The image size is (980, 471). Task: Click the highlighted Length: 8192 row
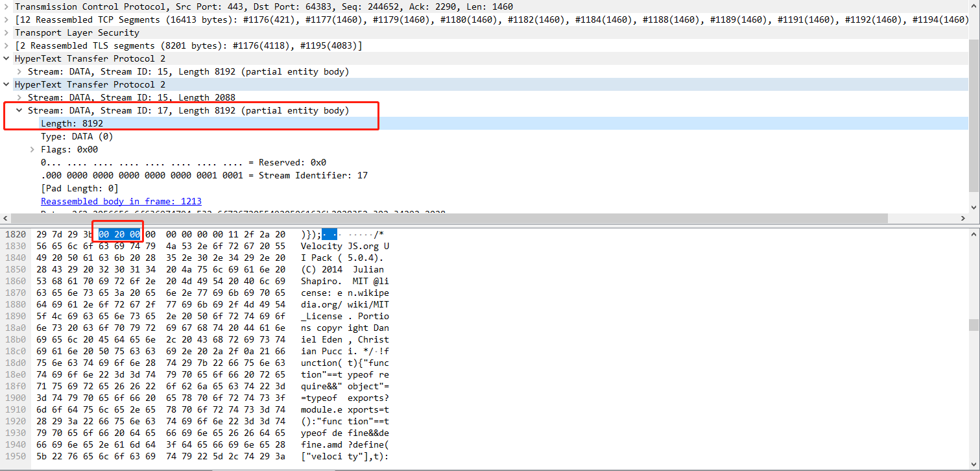[71, 123]
